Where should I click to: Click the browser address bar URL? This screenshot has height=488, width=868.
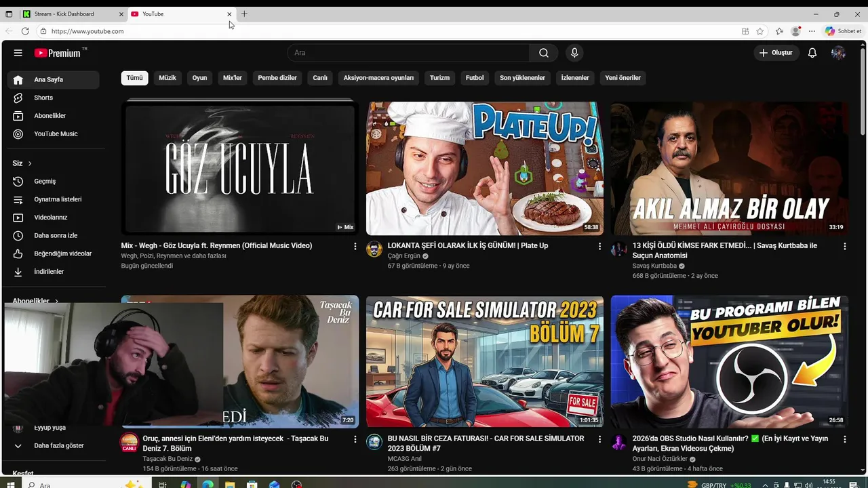(87, 31)
